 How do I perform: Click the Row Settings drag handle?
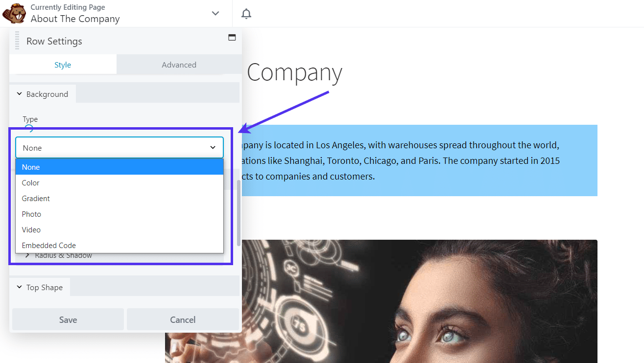coord(17,41)
